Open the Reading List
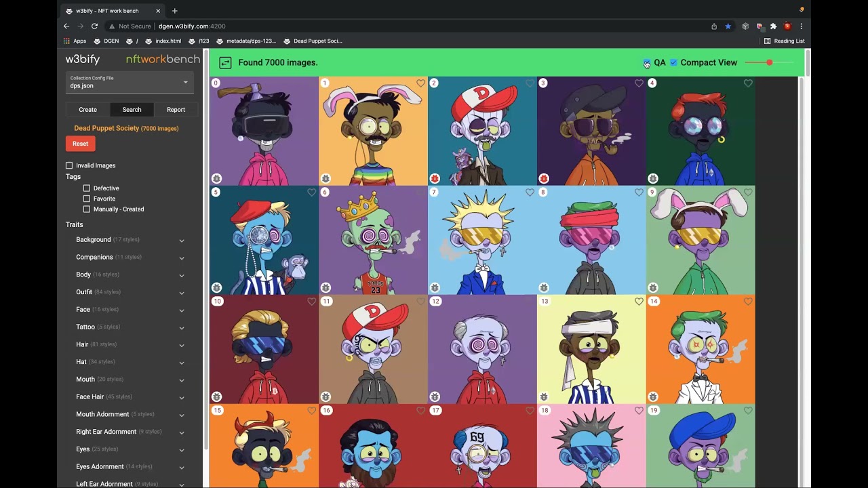The image size is (868, 488). [x=785, y=41]
